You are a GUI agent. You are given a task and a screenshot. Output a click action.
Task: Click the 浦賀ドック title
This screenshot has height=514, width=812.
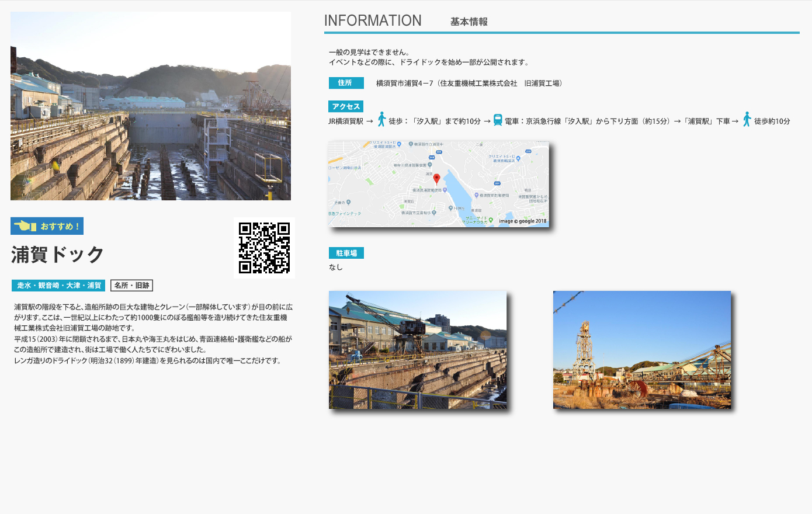pos(57,255)
